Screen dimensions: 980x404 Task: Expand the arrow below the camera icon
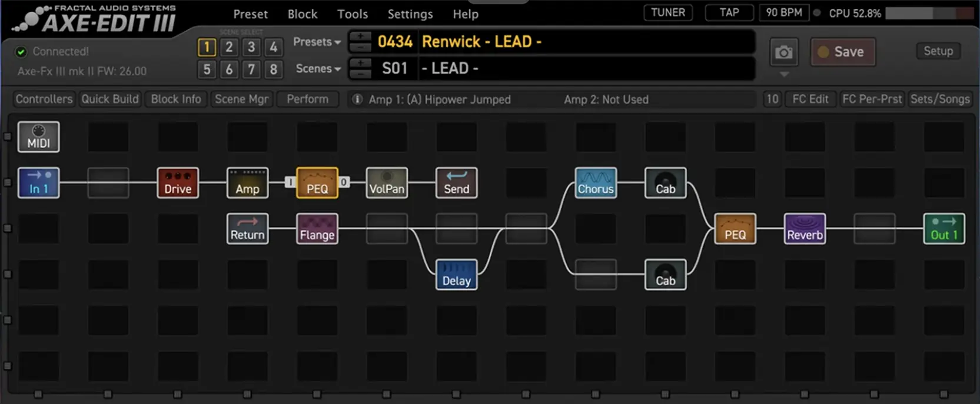[x=784, y=75]
